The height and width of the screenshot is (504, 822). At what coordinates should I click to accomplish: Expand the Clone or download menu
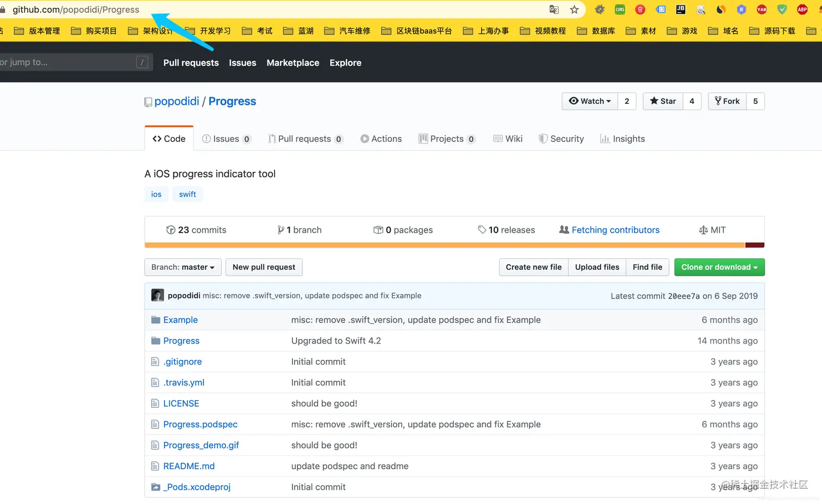click(x=719, y=267)
